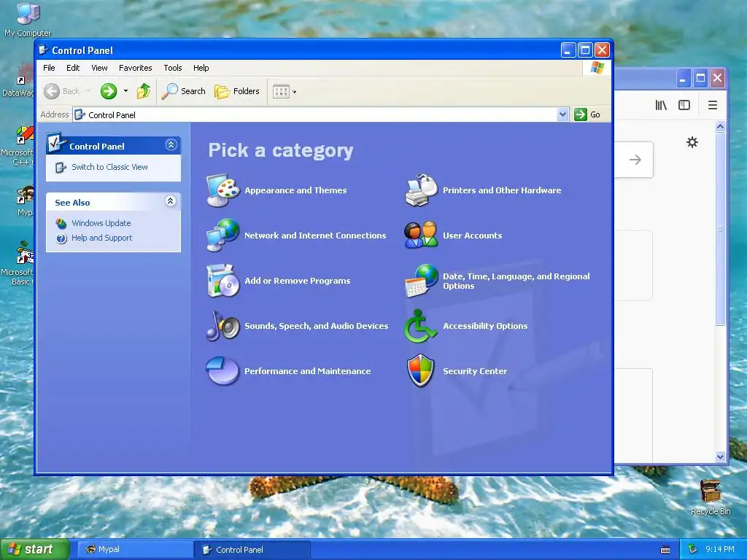Click the Search magnifier toolbar button
The width and height of the screenshot is (747, 560).
(x=183, y=91)
